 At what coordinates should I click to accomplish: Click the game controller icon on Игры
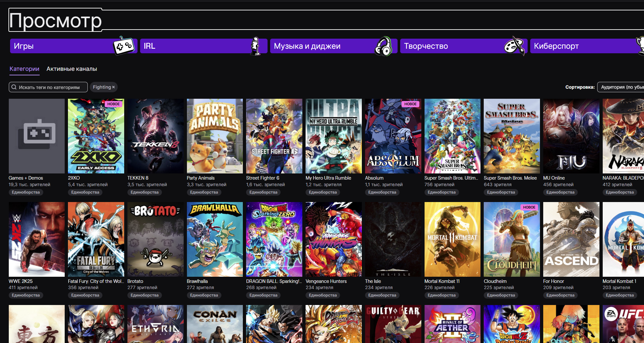124,46
